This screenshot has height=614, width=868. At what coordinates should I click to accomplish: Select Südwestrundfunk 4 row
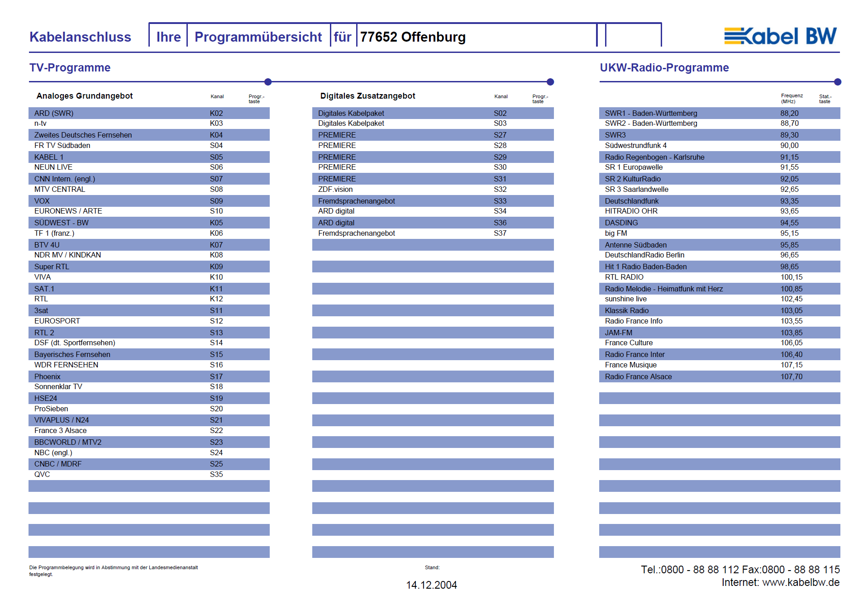point(720,146)
